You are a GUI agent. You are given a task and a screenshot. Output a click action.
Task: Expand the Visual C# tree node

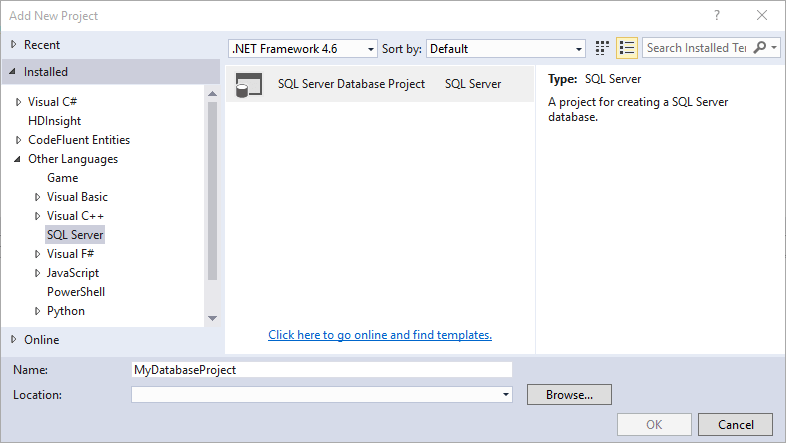[18, 102]
